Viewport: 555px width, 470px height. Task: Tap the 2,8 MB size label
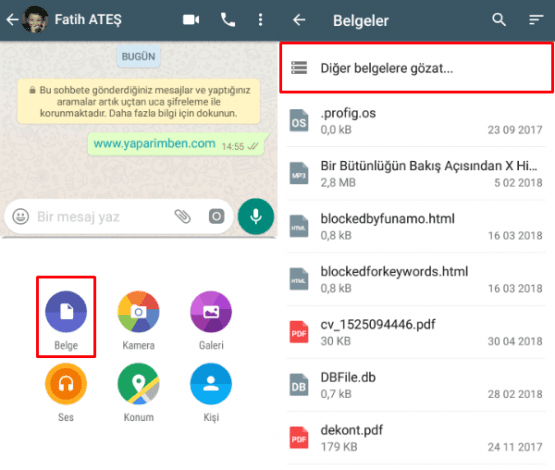click(x=338, y=183)
